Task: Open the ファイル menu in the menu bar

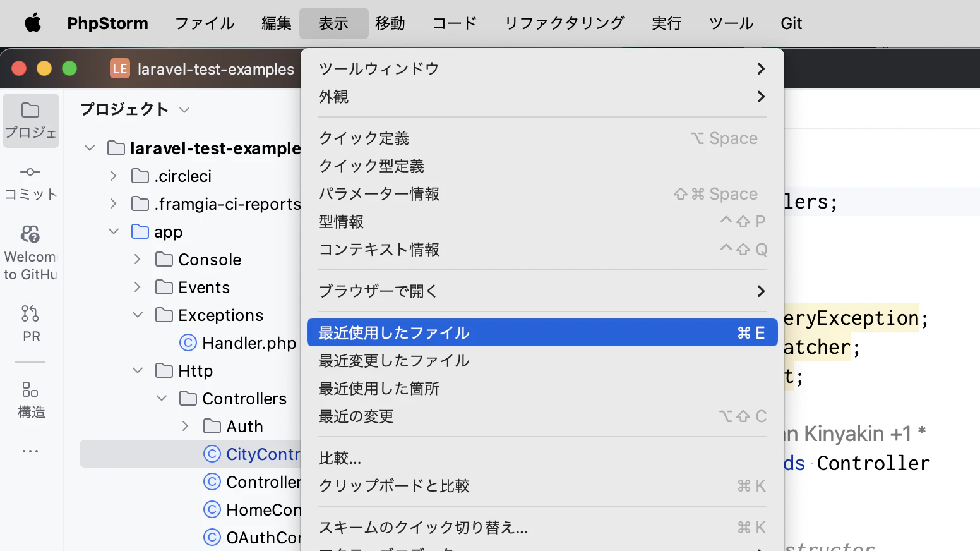Action: tap(205, 23)
